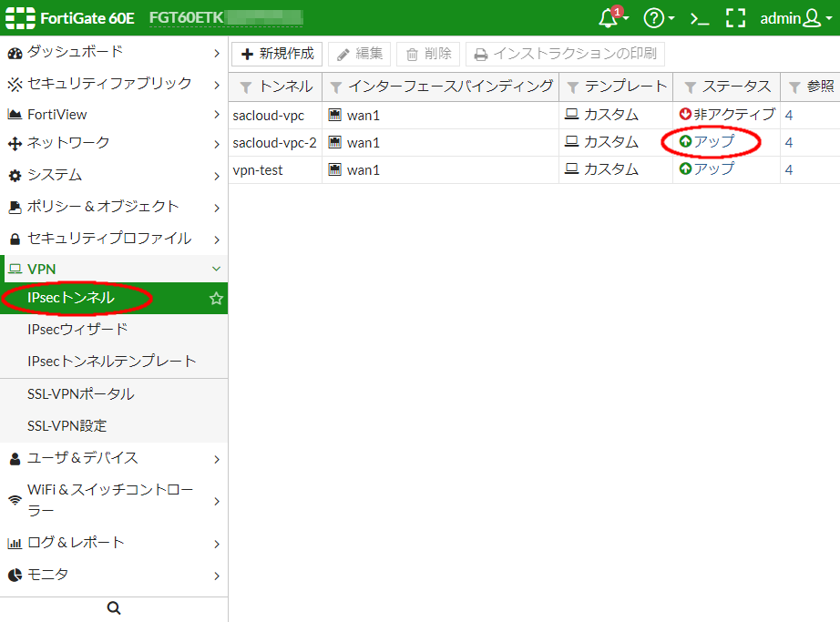The height and width of the screenshot is (622, 840).
Task: Click the インストラクションの印刷 button
Action: (565, 54)
